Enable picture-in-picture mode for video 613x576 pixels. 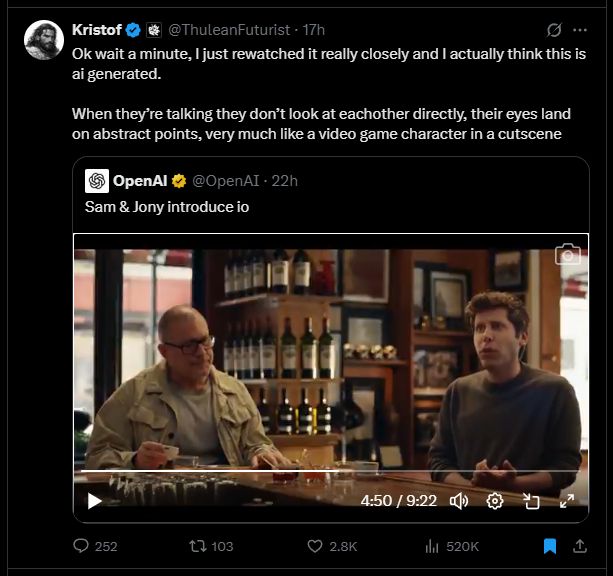coord(531,500)
